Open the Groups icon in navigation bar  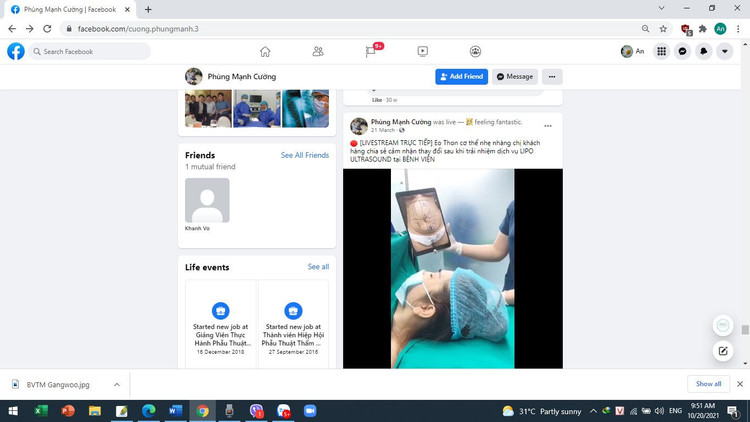click(x=475, y=51)
